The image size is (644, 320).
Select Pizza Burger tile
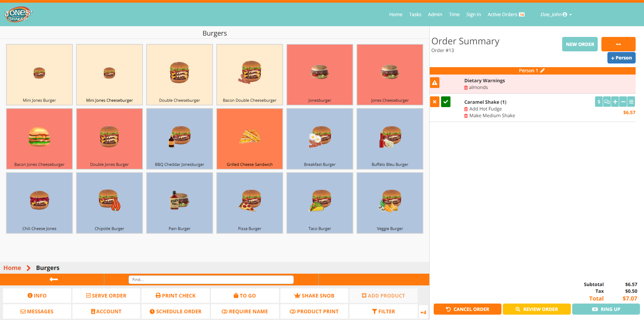click(250, 203)
